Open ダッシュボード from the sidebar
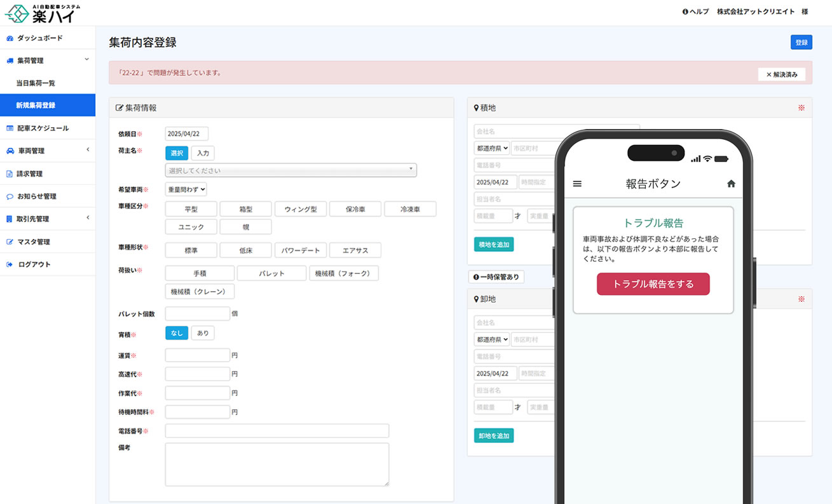Viewport: 832px width, 504px height. tap(39, 38)
